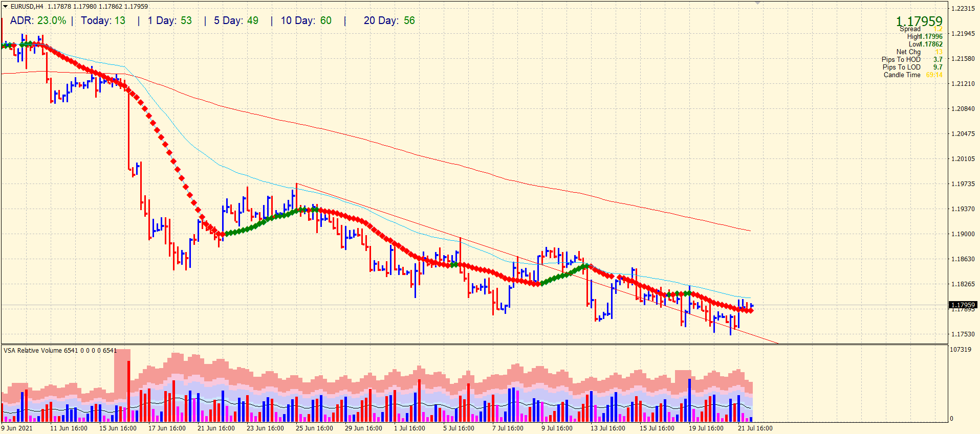980x434 pixels.
Task: Click the 25 Jun 16:00 time label
Action: pyautogui.click(x=314, y=428)
